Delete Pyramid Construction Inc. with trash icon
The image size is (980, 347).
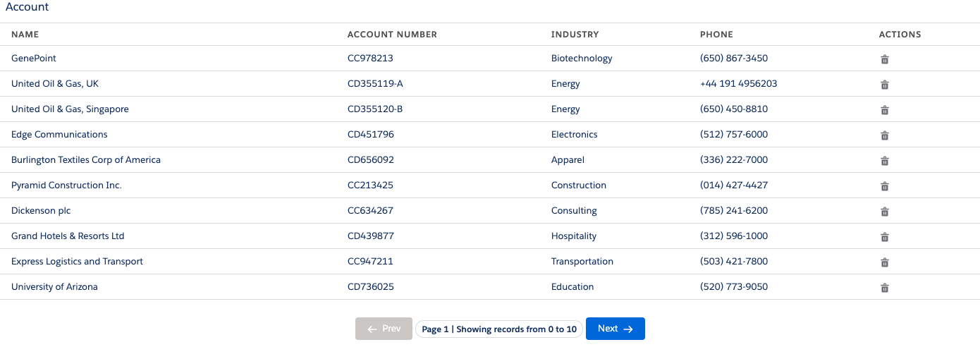[x=885, y=186]
